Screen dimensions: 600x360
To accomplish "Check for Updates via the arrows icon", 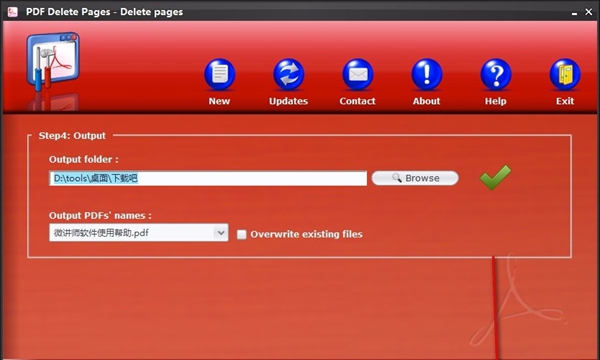I will click(289, 74).
